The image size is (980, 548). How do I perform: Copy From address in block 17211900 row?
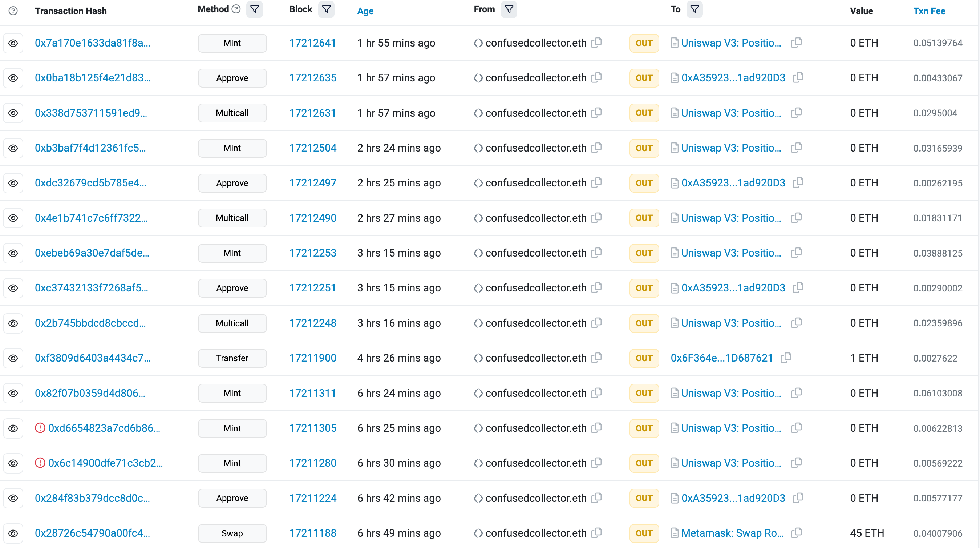tap(596, 358)
